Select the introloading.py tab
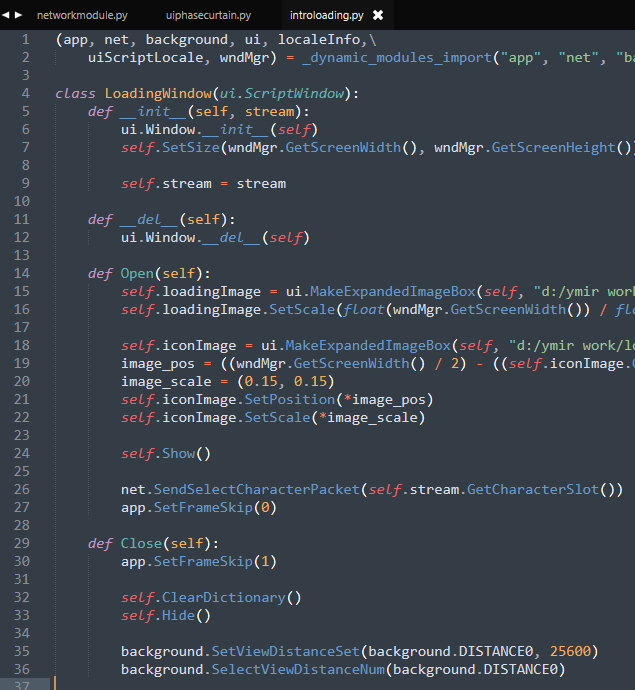The image size is (635, 690). click(x=327, y=15)
